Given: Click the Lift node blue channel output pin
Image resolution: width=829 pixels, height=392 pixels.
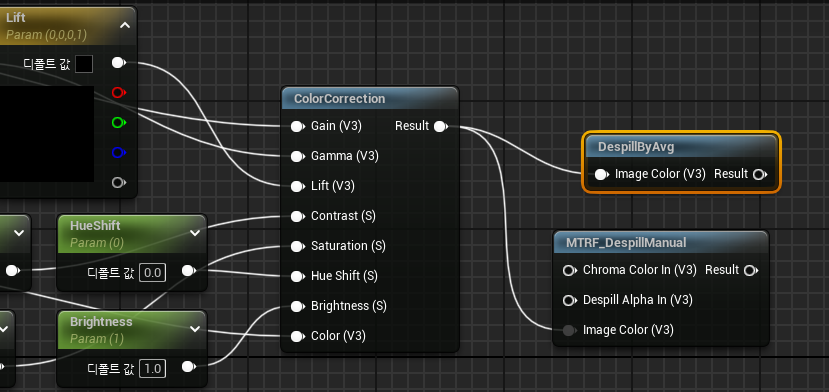Looking at the screenshot, I should tap(119, 153).
